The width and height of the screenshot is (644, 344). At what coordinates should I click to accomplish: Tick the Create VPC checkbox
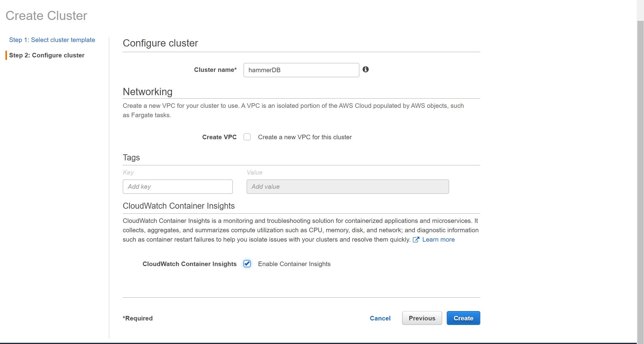coord(247,137)
